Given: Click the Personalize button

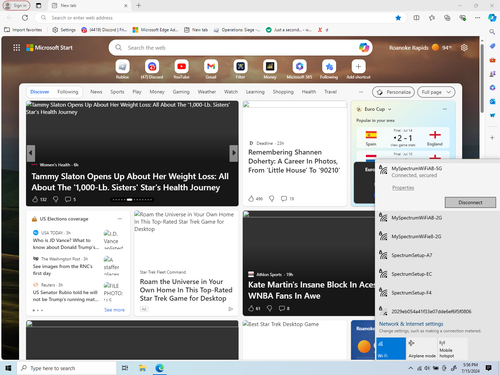Looking at the screenshot, I should (393, 92).
